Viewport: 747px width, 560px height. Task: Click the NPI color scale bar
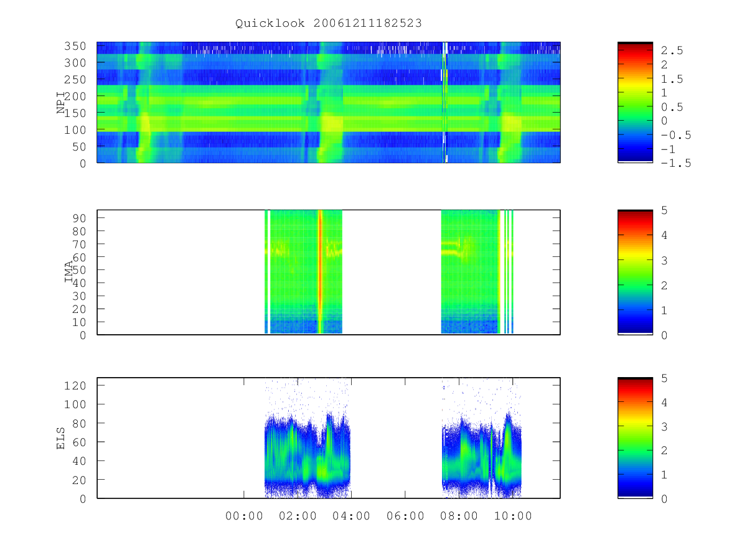[x=635, y=102]
